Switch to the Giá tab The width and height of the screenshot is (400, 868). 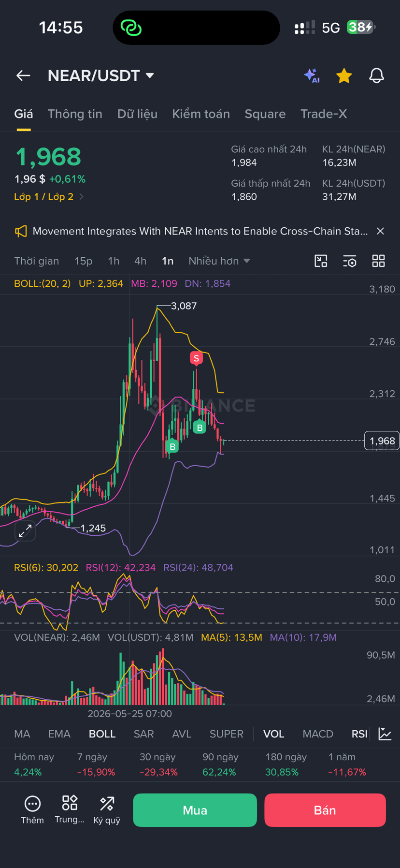point(24,114)
